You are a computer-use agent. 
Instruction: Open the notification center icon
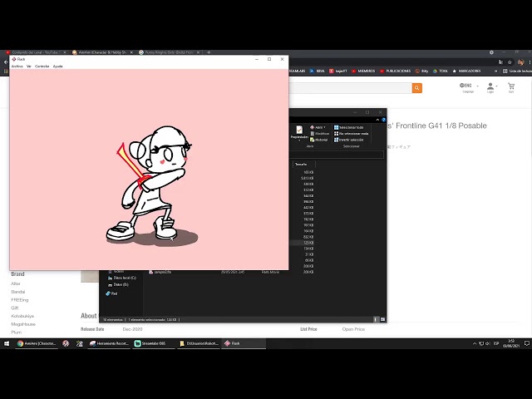point(526,343)
